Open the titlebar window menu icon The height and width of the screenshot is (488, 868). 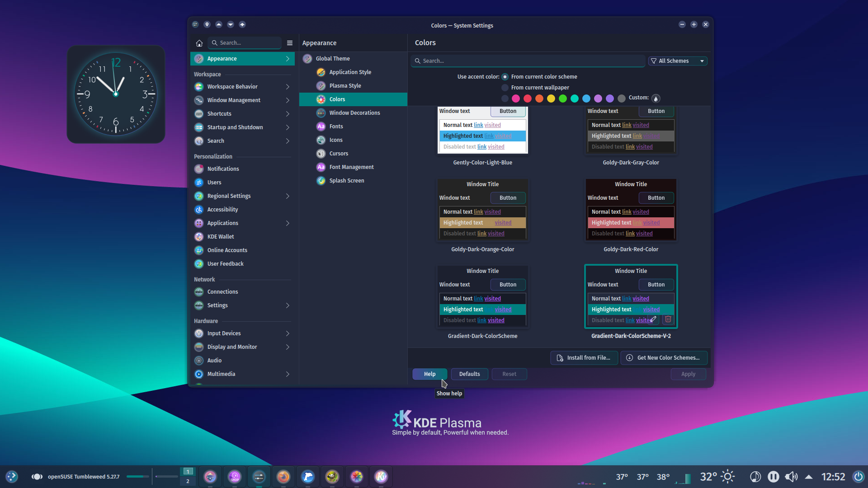(x=195, y=24)
